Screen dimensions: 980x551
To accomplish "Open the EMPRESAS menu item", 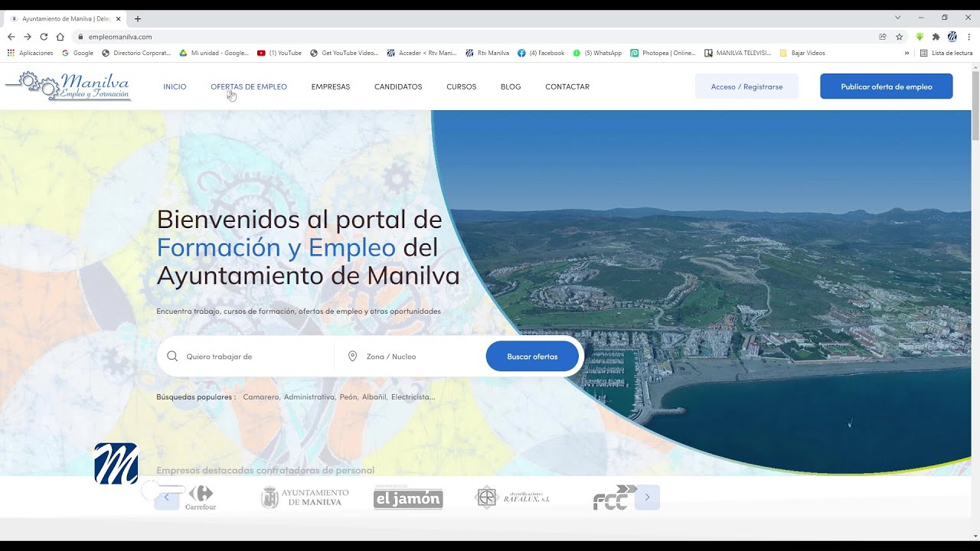I will click(x=331, y=86).
